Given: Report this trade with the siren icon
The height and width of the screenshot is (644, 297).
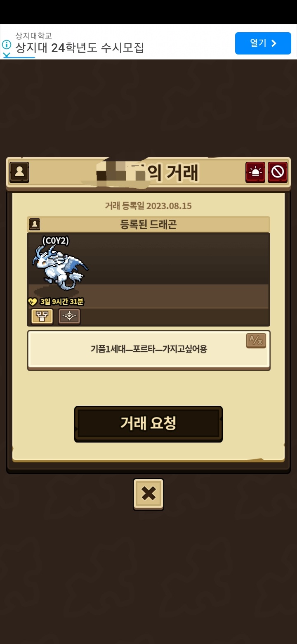Looking at the screenshot, I should point(255,172).
